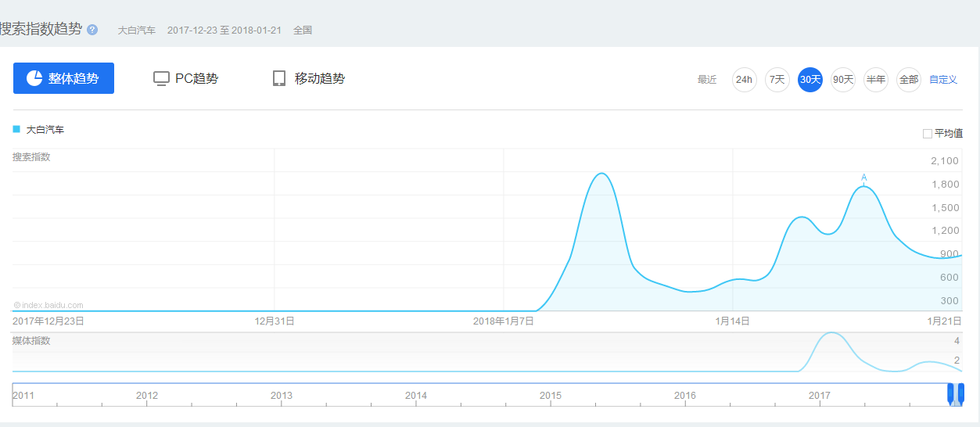Click the media index peak in 媒体指数 chart

pyautogui.click(x=831, y=334)
